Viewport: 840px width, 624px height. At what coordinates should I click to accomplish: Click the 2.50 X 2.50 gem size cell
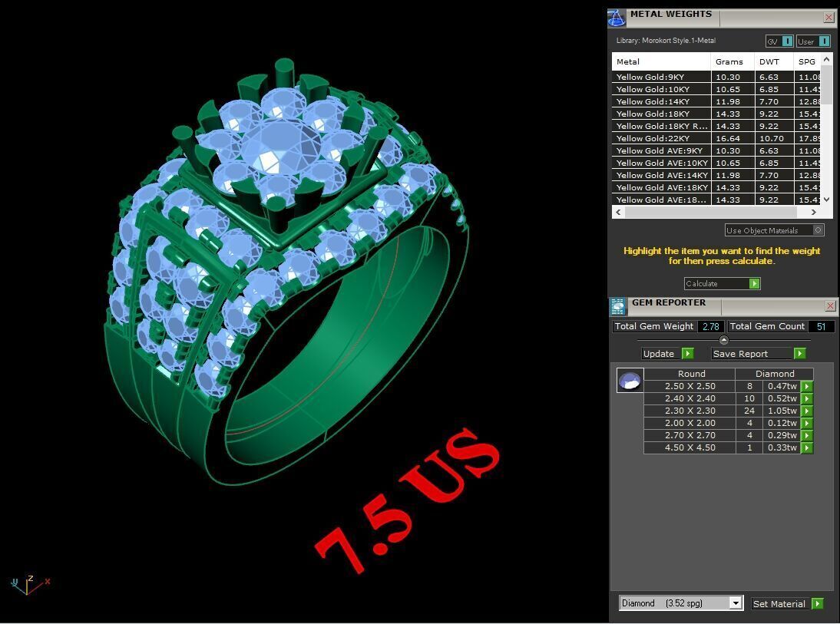(690, 386)
